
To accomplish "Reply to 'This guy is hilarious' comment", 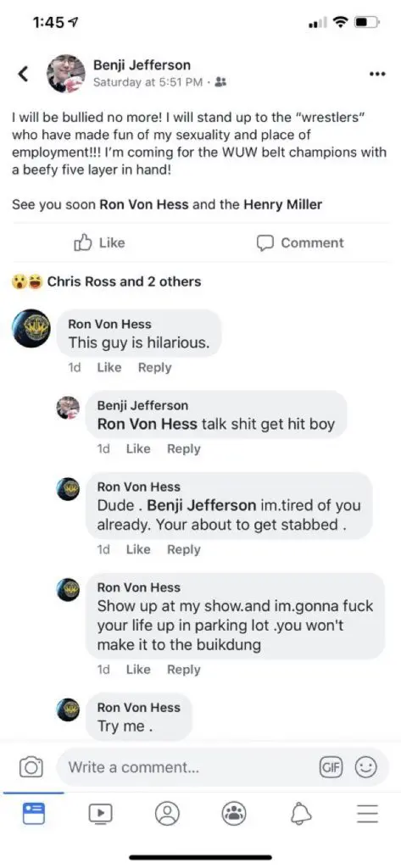I will tap(154, 368).
